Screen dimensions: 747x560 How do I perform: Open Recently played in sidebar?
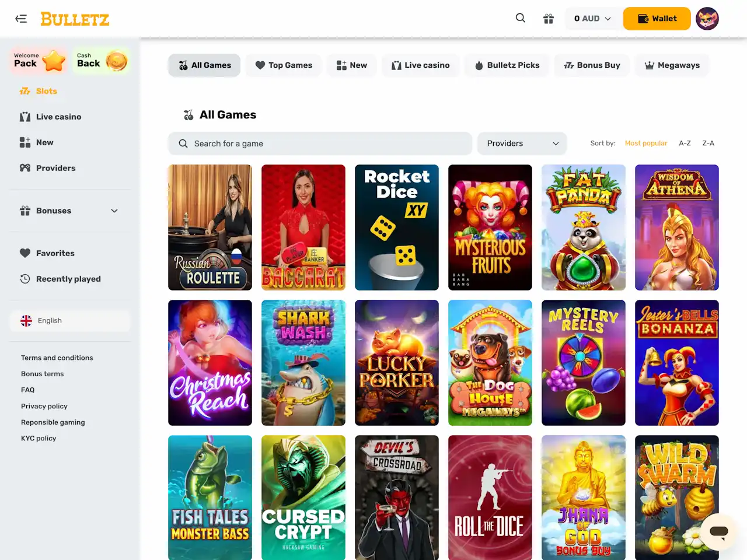[68, 279]
